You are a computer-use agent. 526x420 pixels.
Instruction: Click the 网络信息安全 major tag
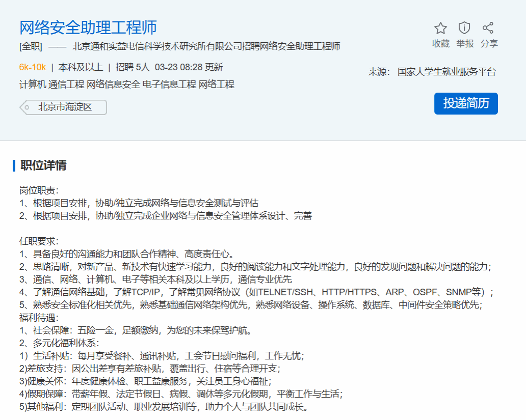(113, 85)
